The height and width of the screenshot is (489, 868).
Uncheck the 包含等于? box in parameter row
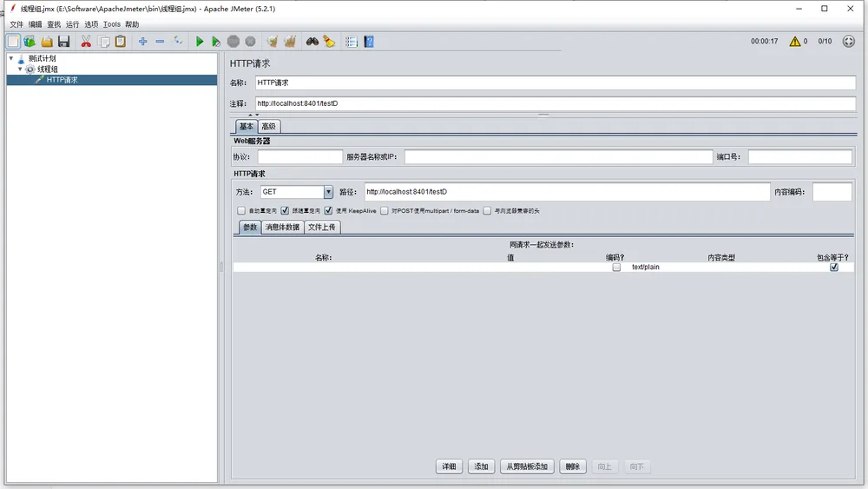tap(833, 267)
